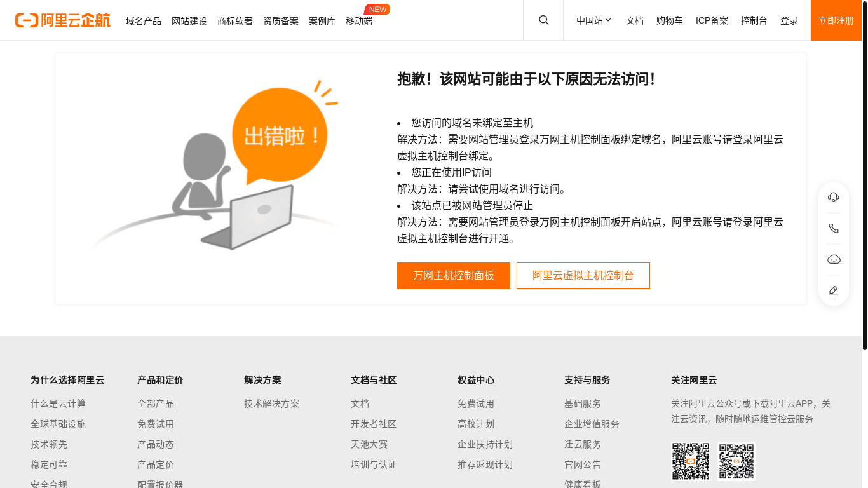
Task: Open footer link 全部产品
Action: [x=156, y=403]
